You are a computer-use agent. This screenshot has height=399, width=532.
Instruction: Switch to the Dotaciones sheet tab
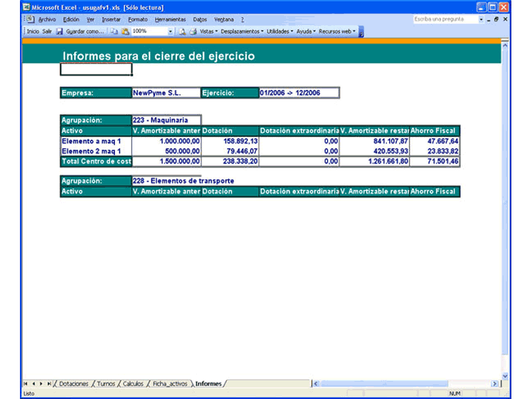click(x=74, y=384)
